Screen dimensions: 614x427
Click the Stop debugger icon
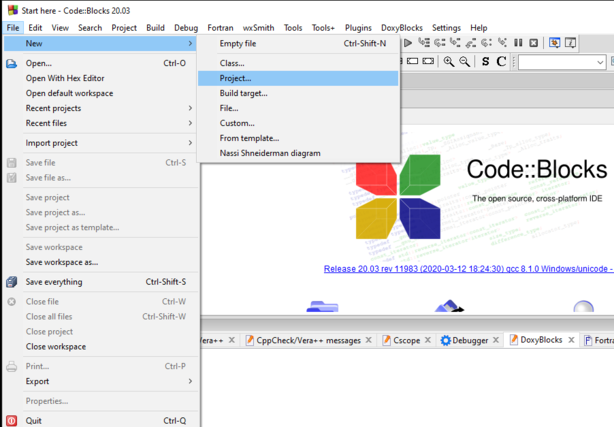pos(533,43)
